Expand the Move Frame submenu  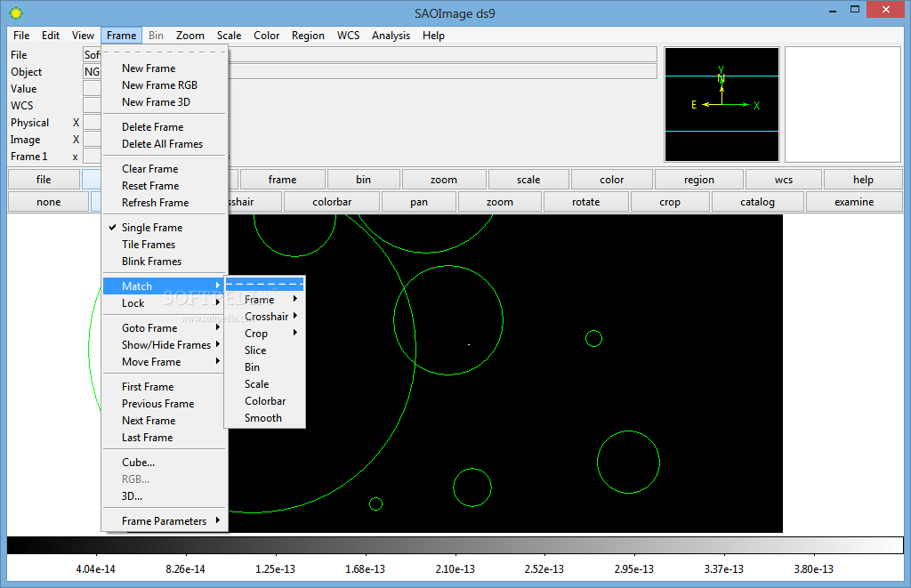coord(165,361)
